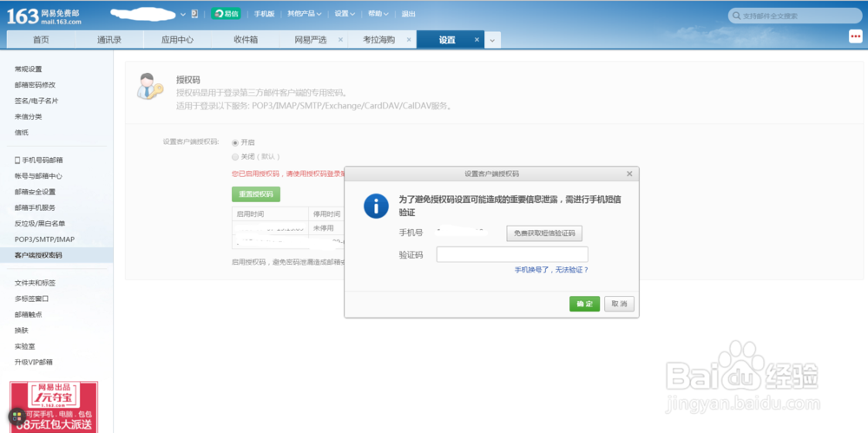Open 升级VIP邮箱
Screen dimensions: 868x433
point(34,362)
